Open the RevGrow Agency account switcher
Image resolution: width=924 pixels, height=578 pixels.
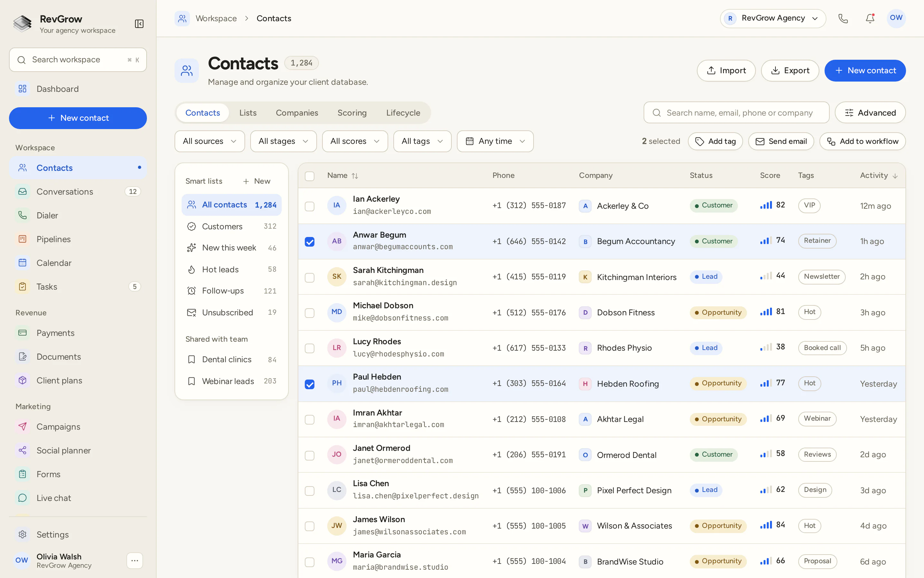(773, 18)
